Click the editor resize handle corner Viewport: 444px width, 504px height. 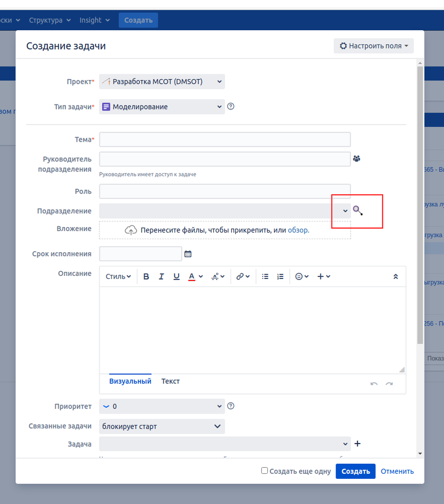pyautogui.click(x=402, y=370)
